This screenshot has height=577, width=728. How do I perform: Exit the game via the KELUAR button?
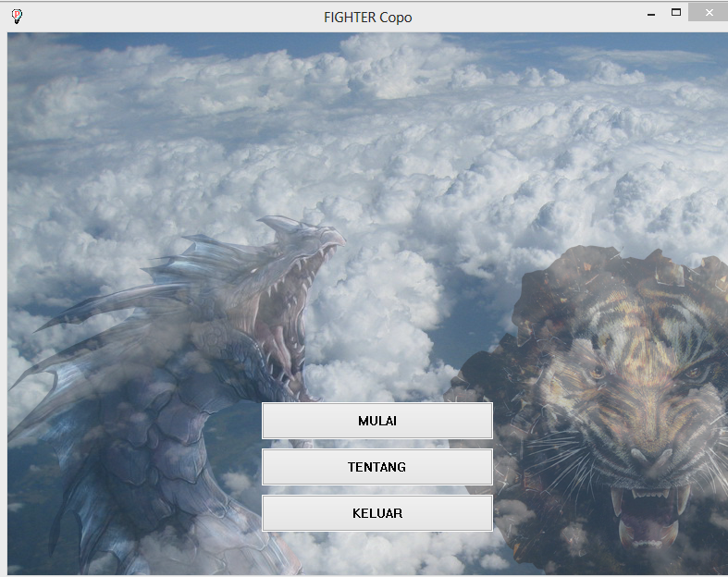click(x=377, y=513)
